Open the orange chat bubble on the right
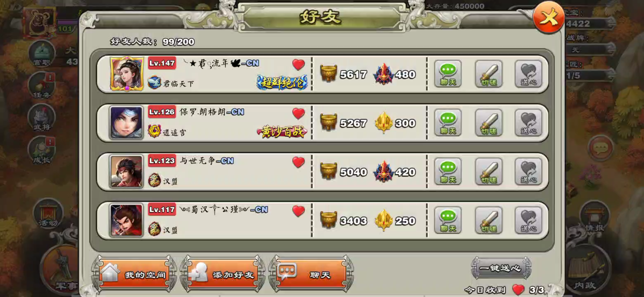 click(601, 147)
